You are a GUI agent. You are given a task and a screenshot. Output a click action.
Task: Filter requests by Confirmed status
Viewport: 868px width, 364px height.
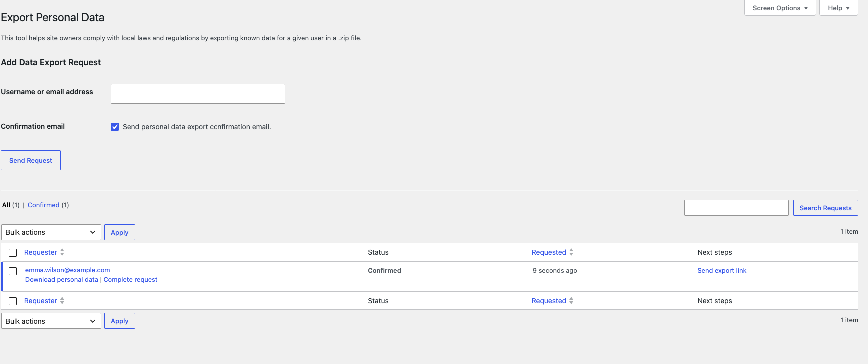(43, 205)
